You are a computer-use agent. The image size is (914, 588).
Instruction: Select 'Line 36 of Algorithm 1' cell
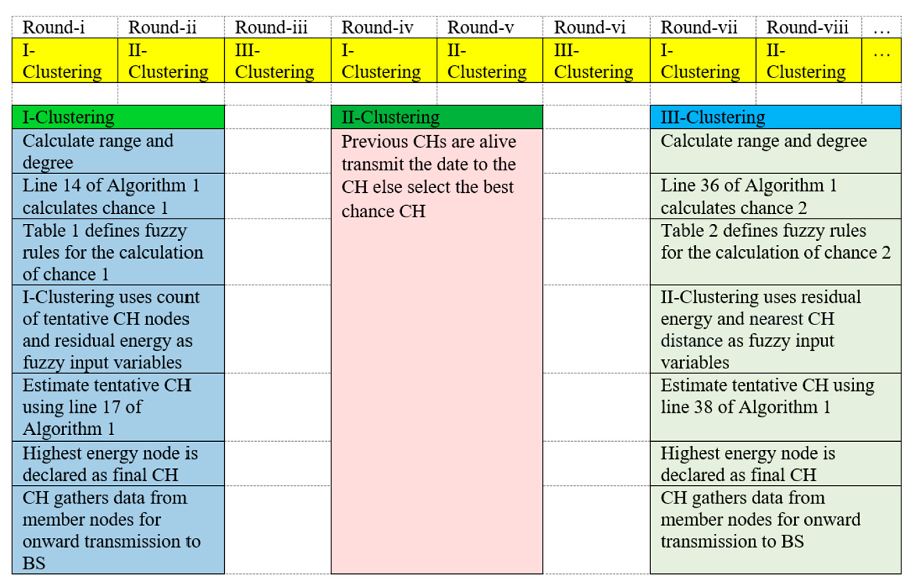coord(775,196)
